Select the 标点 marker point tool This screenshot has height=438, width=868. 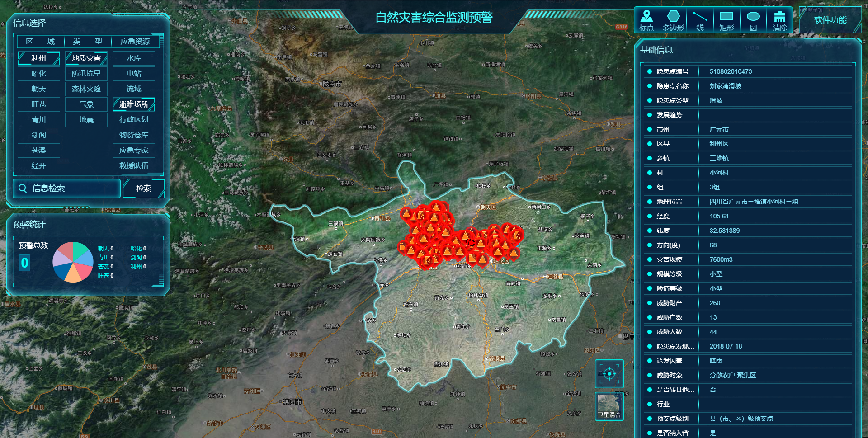point(646,20)
